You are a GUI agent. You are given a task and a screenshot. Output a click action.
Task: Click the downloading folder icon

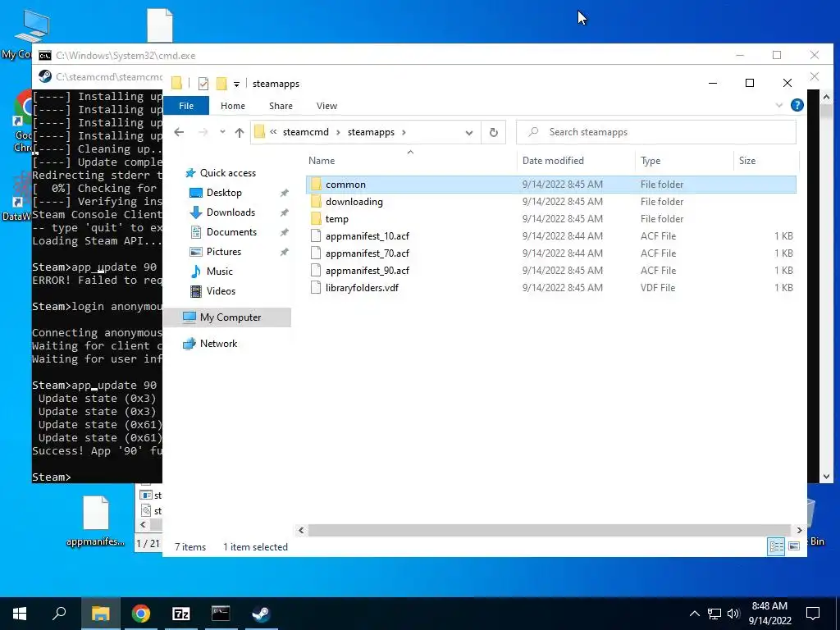(x=316, y=202)
